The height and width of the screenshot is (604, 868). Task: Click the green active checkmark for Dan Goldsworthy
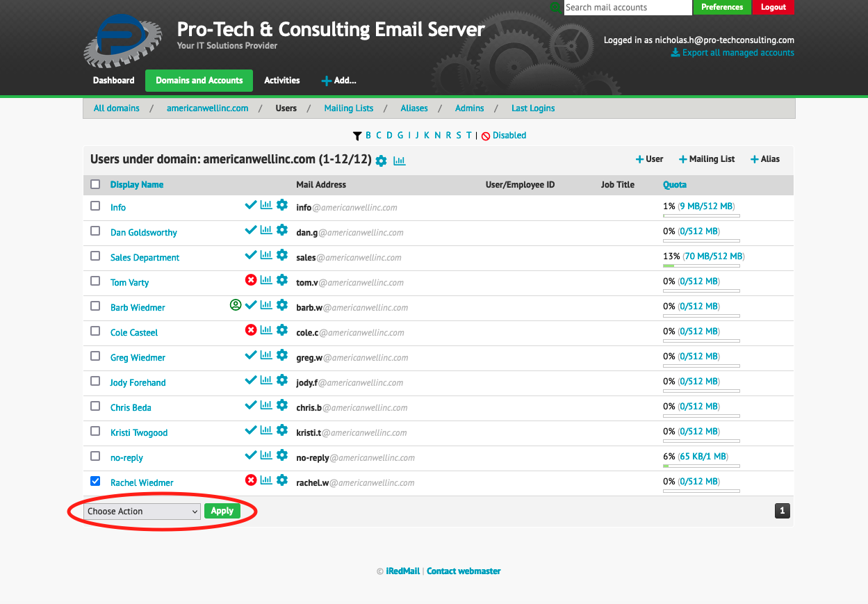pos(252,229)
